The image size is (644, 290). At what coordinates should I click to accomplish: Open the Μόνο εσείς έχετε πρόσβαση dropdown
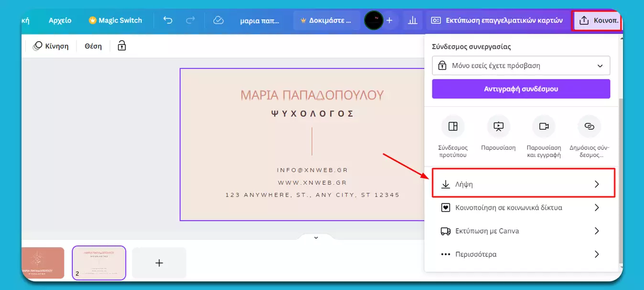[x=521, y=65]
